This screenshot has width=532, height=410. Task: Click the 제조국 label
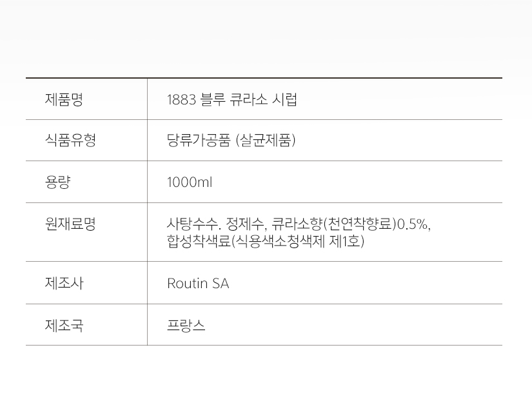(64, 325)
